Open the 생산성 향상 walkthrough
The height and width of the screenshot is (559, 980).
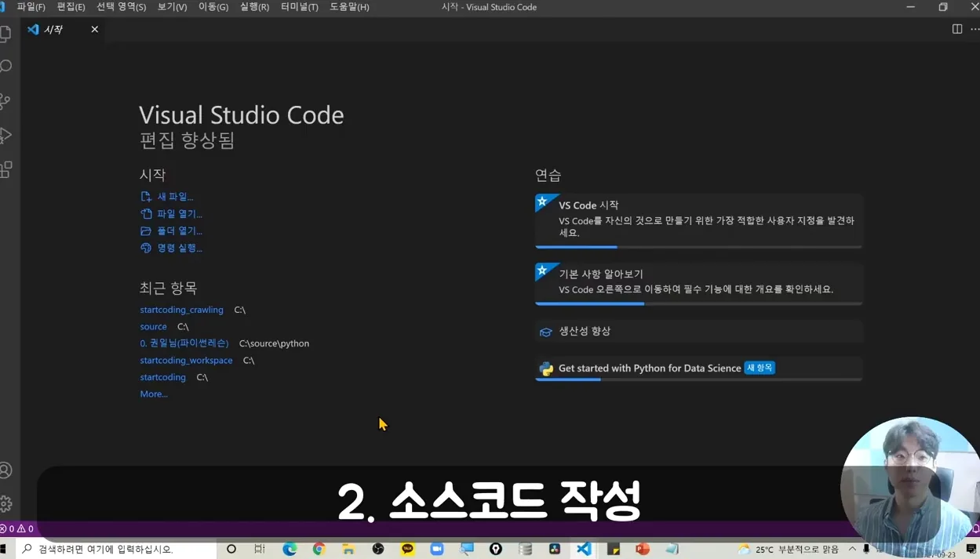698,331
